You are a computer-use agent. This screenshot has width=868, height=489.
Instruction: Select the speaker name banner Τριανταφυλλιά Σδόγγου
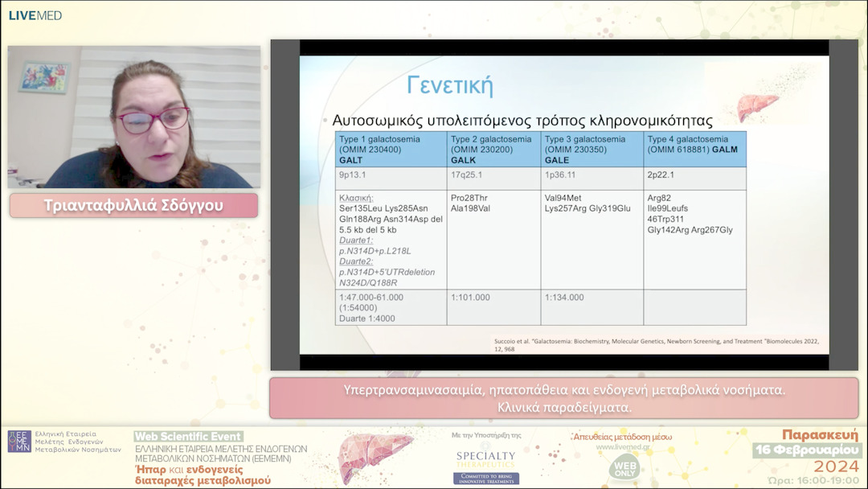133,205
